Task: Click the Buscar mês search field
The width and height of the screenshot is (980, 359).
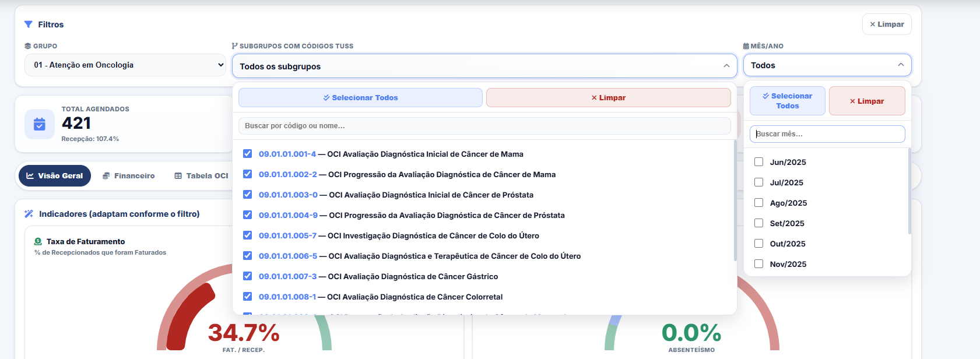Action: (x=827, y=134)
